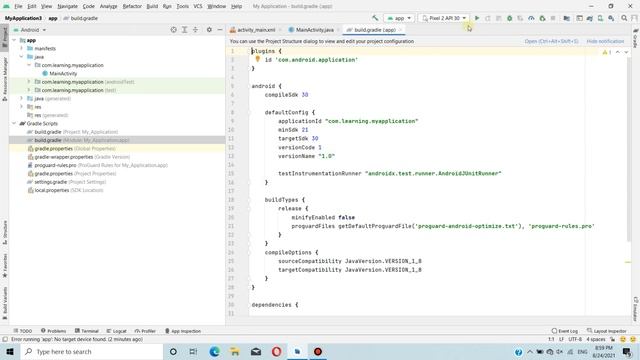Toggle the Project tool window sidebar button

(5, 38)
